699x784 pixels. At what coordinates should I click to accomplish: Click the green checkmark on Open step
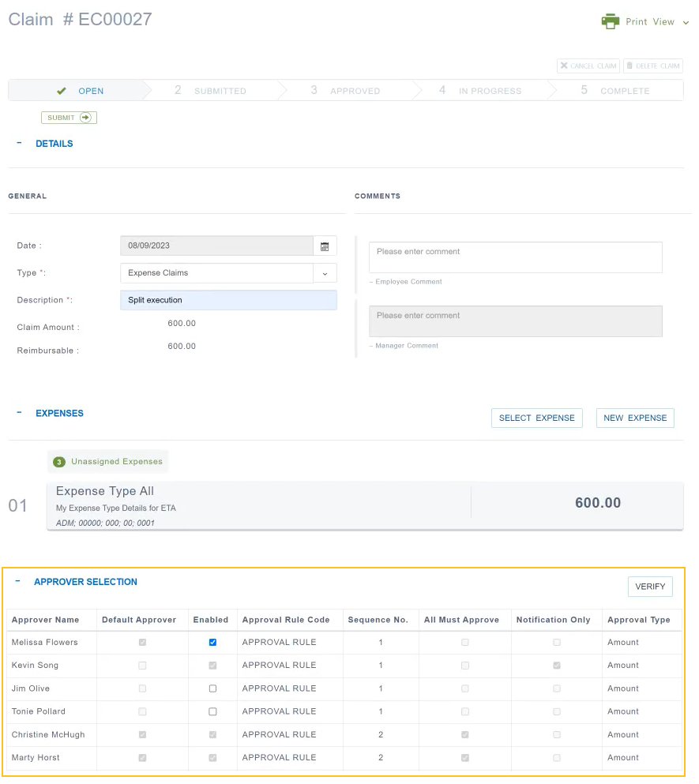pos(62,91)
